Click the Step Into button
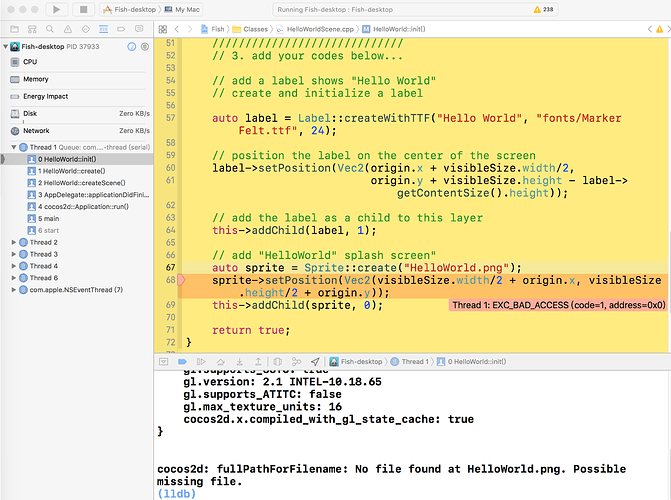 click(240, 362)
